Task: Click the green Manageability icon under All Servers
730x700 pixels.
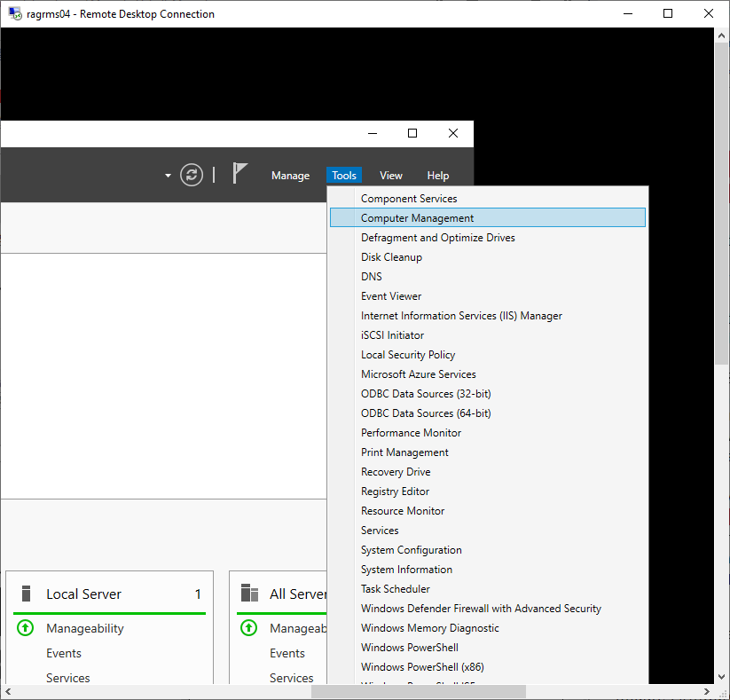Action: click(x=248, y=628)
